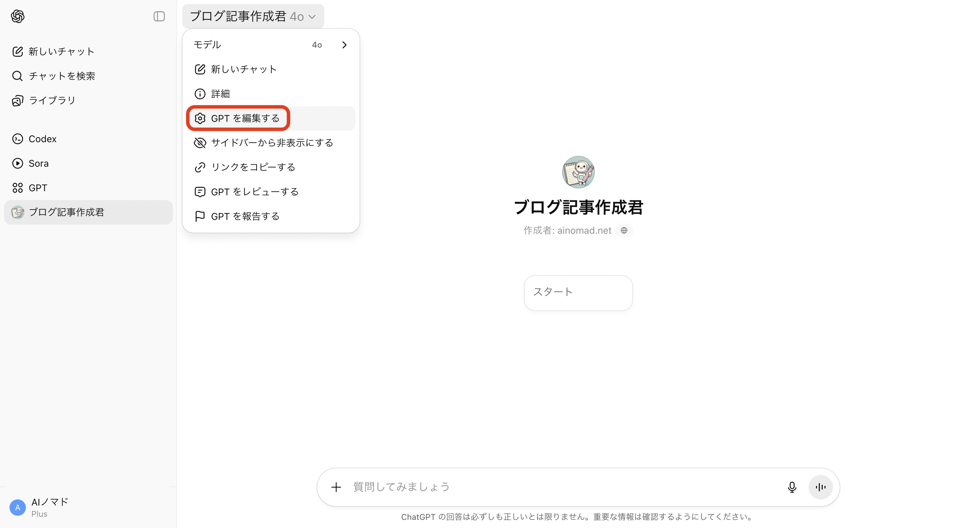Select GPT を編集する menu item

[271, 118]
